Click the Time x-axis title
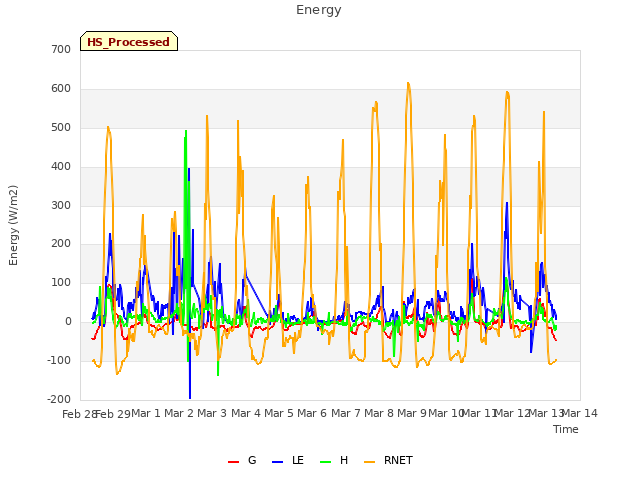 pos(566,429)
